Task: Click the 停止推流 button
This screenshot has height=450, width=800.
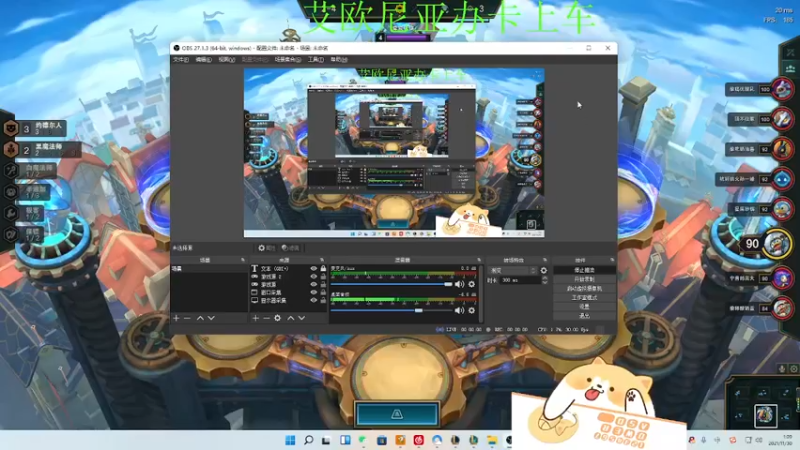Action: [x=584, y=270]
